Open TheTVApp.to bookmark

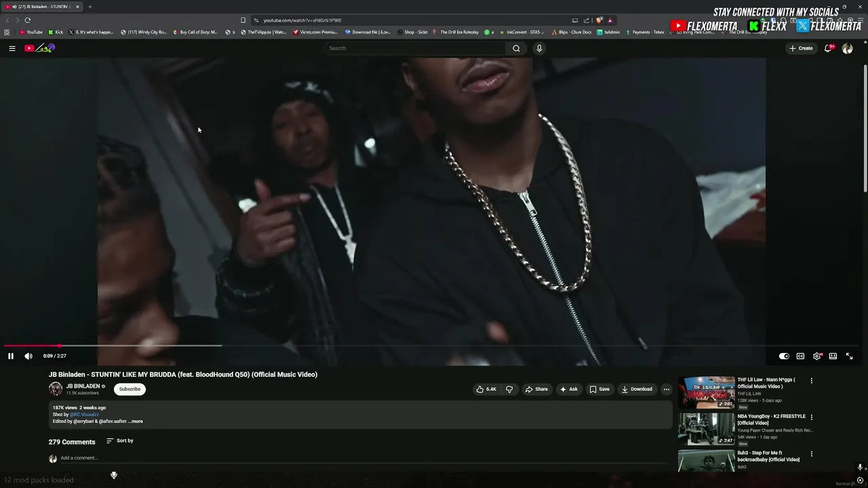pos(264,32)
